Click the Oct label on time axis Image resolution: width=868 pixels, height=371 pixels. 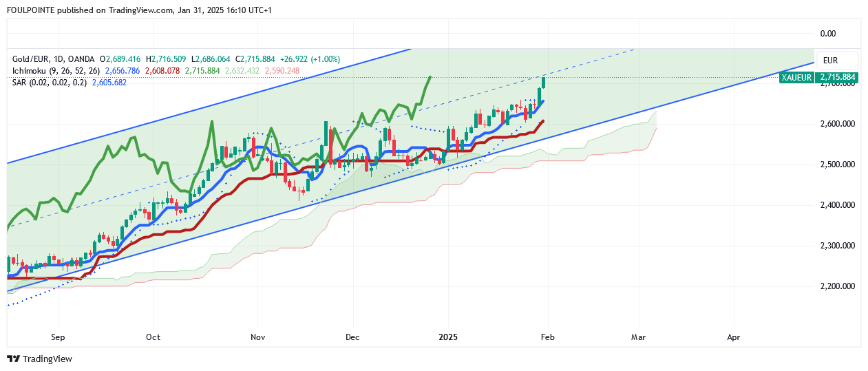tap(153, 337)
